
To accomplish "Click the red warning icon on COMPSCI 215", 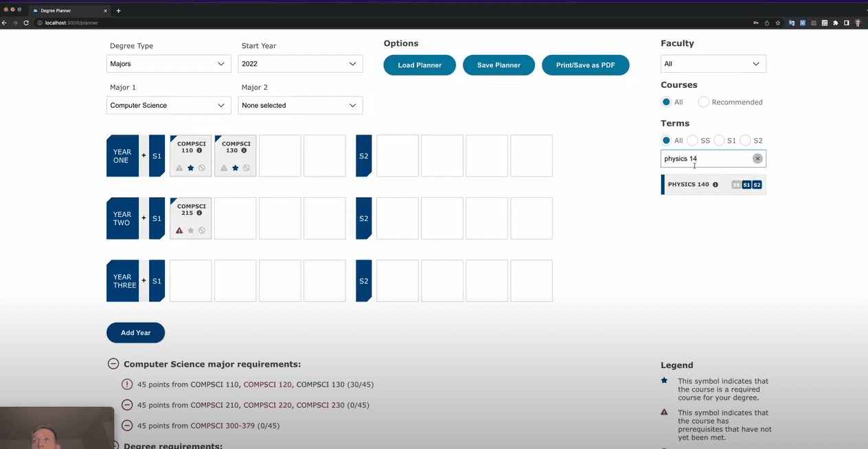I will 180,230.
